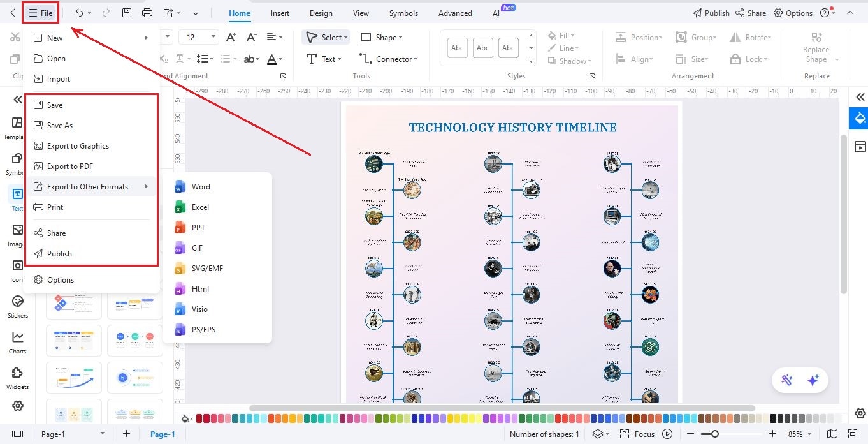Collapse the ribbon with the caret icon
Image resolution: width=868 pixels, height=444 pixels.
(850, 13)
